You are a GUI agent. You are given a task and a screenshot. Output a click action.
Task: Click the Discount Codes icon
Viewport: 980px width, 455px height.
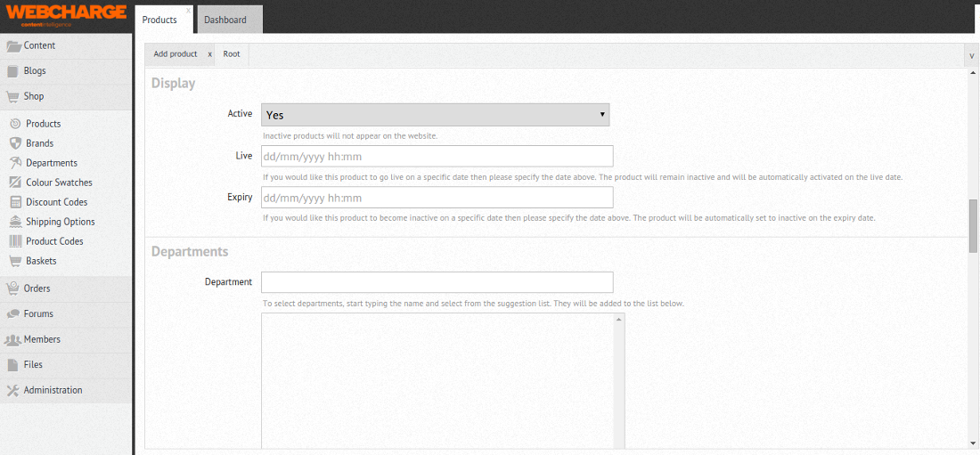(x=15, y=202)
